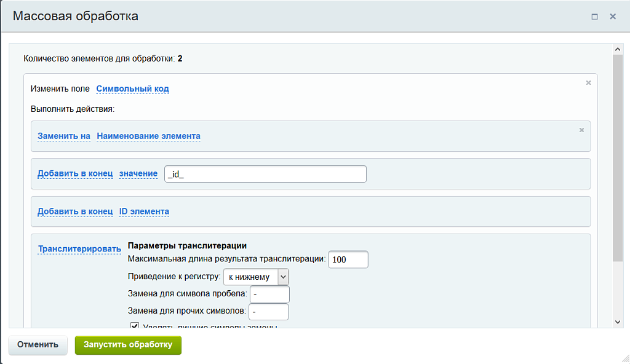Open the 'Транслитерировать' action link
630x364 pixels.
point(79,248)
